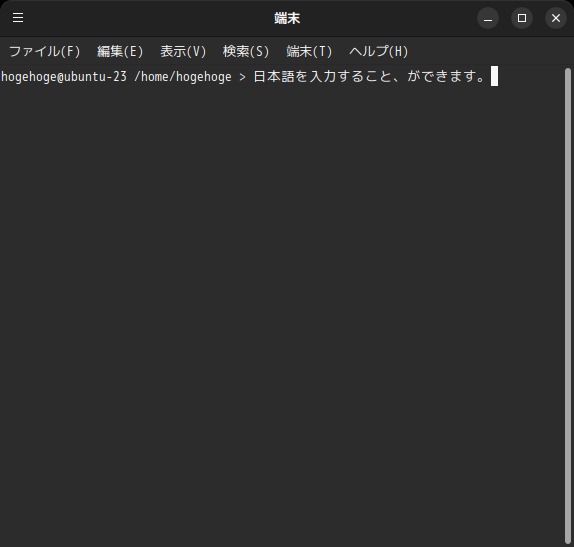This screenshot has height=547, width=574.
Task: Open the ファイル(F) menu
Action: coord(44,51)
